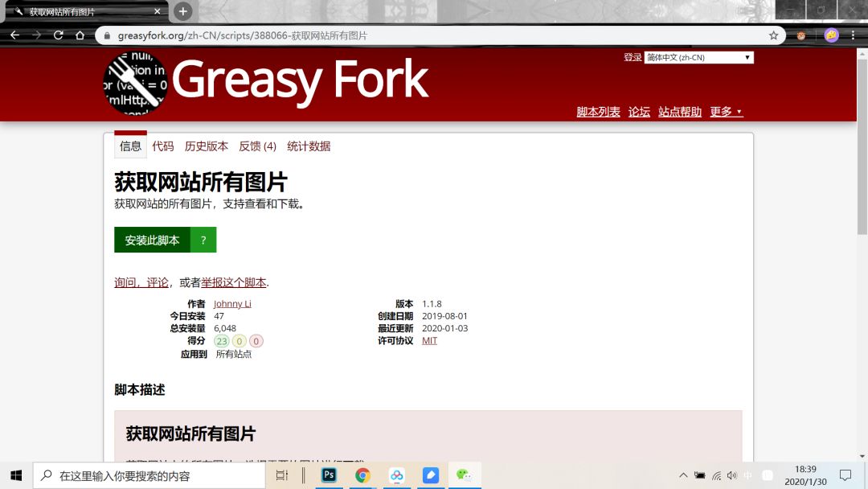
Task: Click the Greasy Fork logo image
Action: pyautogui.click(x=135, y=83)
